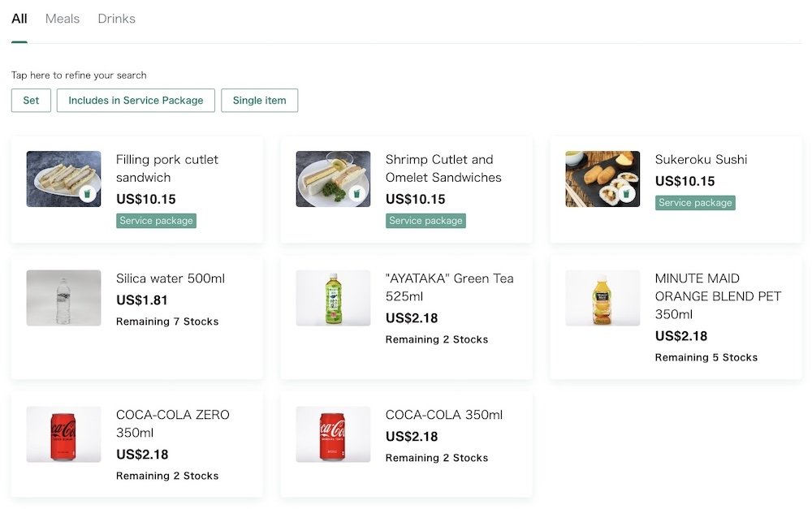
Task: Select the All tab
Action: click(x=19, y=19)
